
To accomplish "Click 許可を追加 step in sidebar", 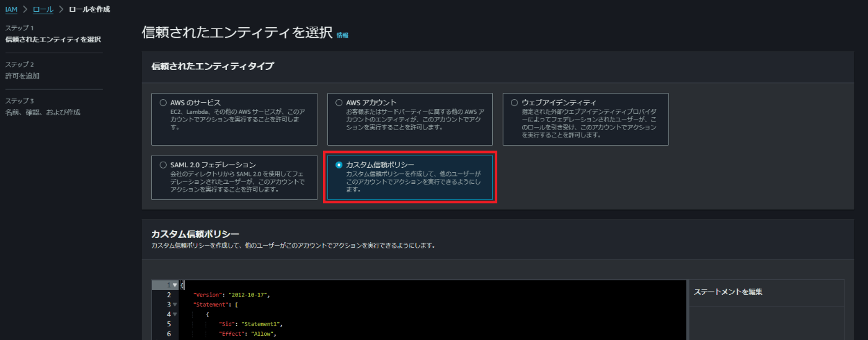I will tap(22, 76).
